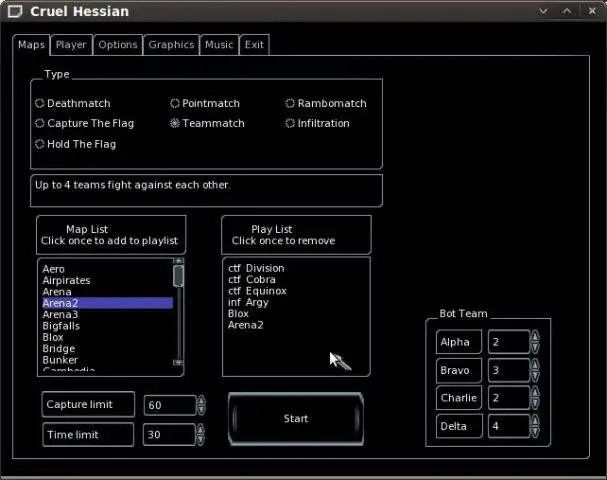
Task: Start the game with Start button
Action: pos(296,419)
